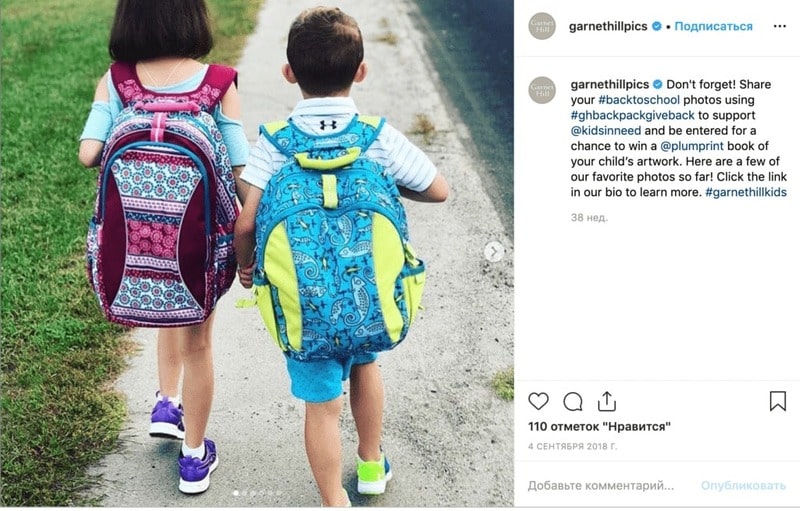View the 110 likes list
The width and height of the screenshot is (800, 511).
[599, 426]
